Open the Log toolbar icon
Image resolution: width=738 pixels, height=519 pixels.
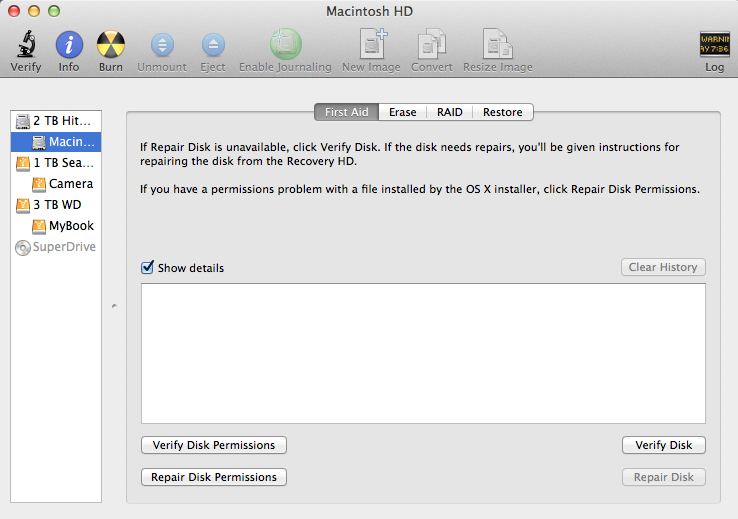coord(714,44)
